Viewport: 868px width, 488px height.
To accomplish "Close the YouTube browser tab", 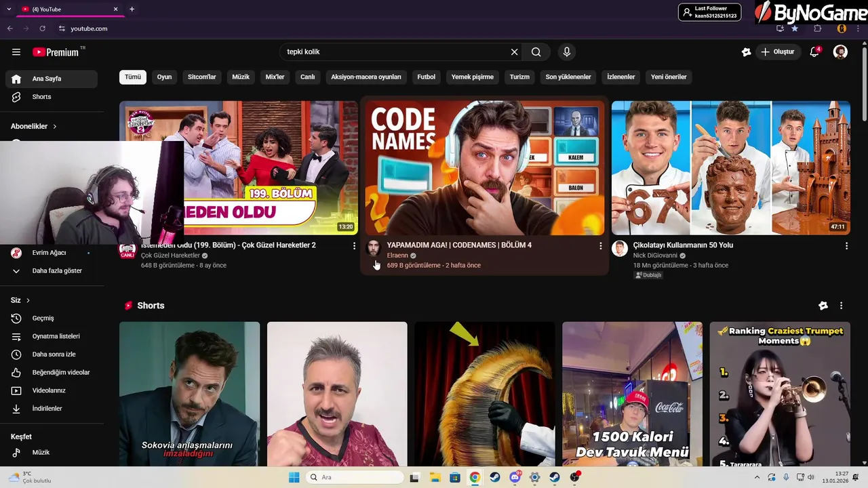I will click(115, 9).
